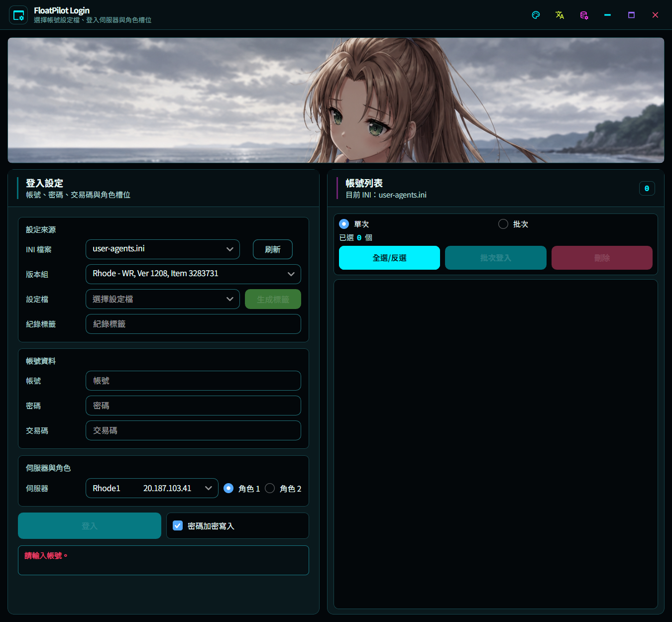Click the 登入 button

coord(90,525)
